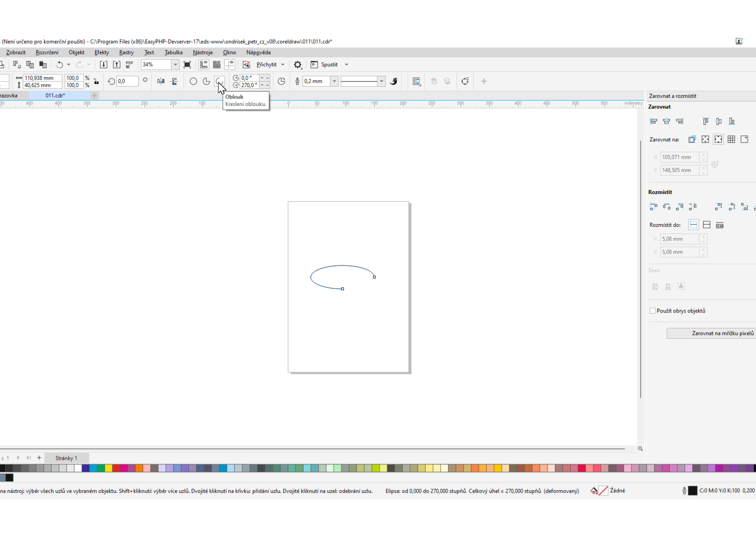Switch to the 011.cdr document tab
The height and width of the screenshot is (535, 756).
(55, 96)
